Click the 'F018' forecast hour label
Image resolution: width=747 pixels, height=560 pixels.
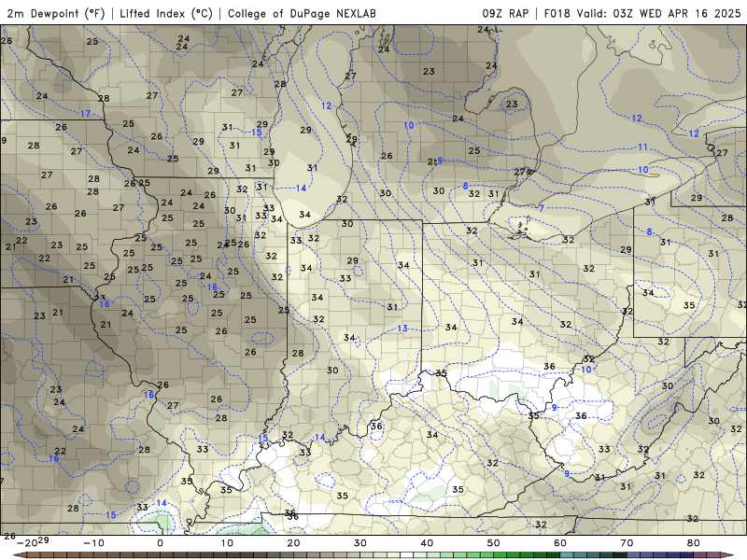(557, 13)
